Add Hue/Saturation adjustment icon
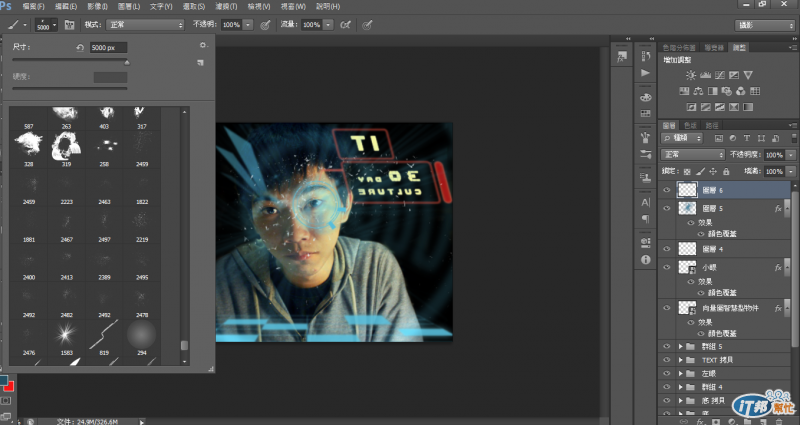800x425 pixels. 684,91
